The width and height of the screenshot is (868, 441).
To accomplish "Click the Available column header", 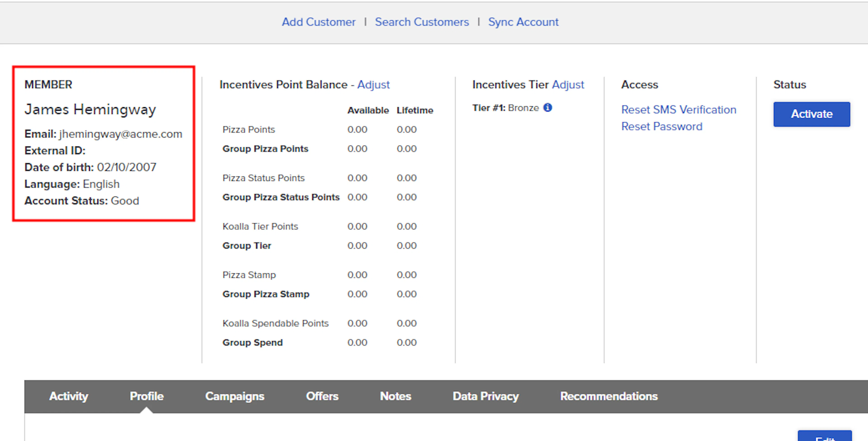I will [x=368, y=110].
